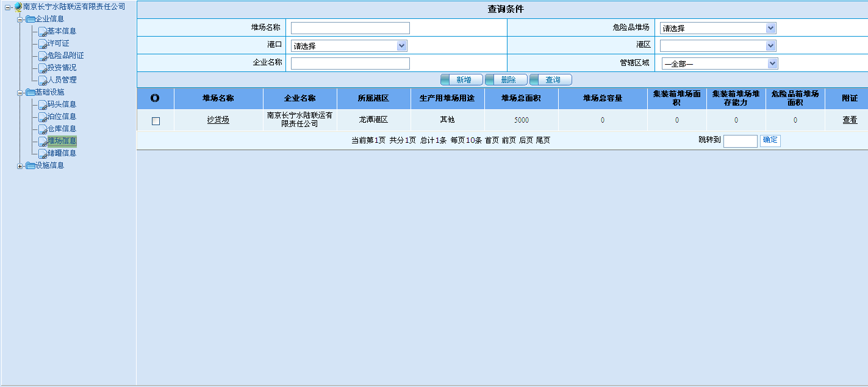The height and width of the screenshot is (387, 868).
Task: Click the document icon next to 许可证
Action: [42, 43]
